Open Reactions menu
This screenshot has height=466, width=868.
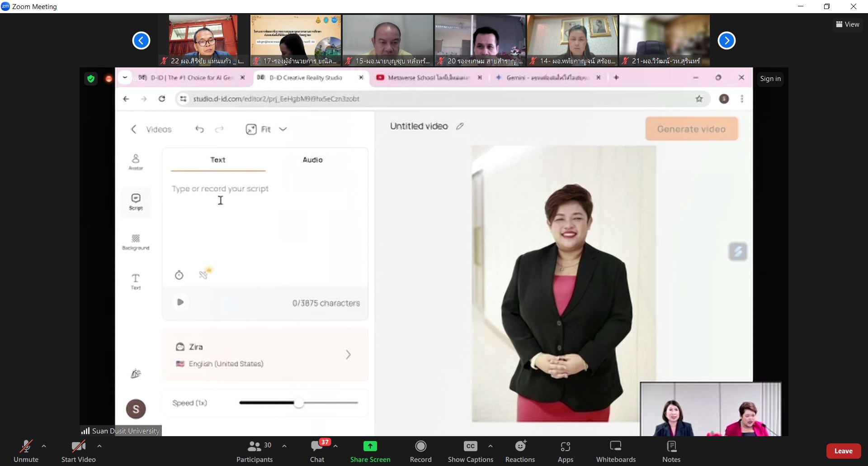coord(520,452)
